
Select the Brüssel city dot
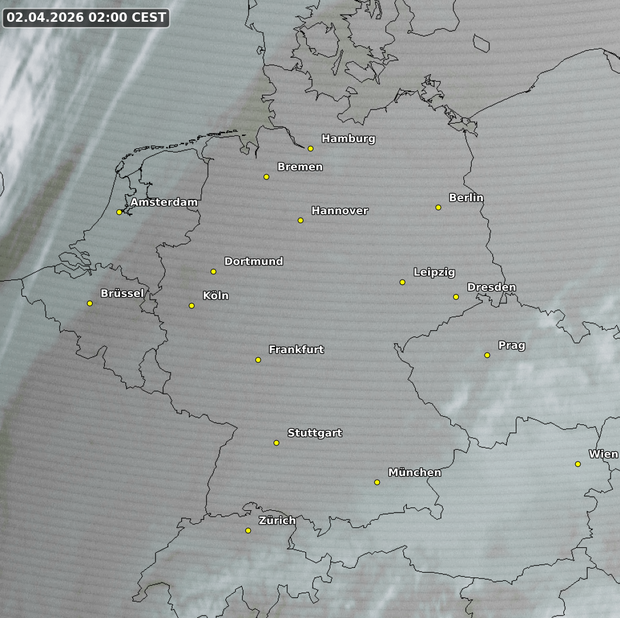[x=90, y=304]
